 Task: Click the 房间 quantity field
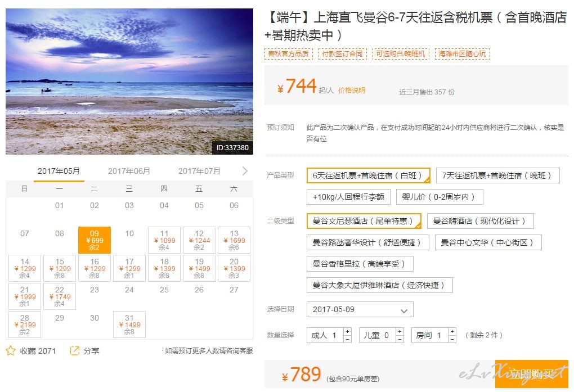430,335
